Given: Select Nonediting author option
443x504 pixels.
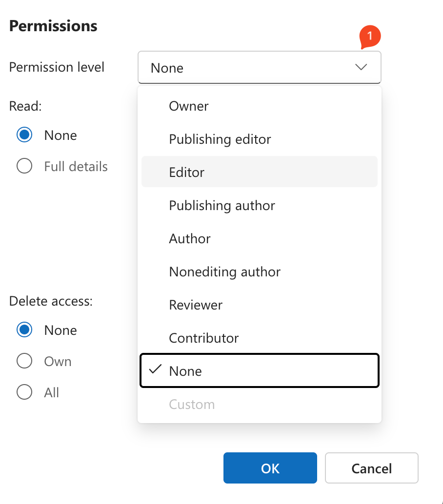Looking at the screenshot, I should [259, 271].
